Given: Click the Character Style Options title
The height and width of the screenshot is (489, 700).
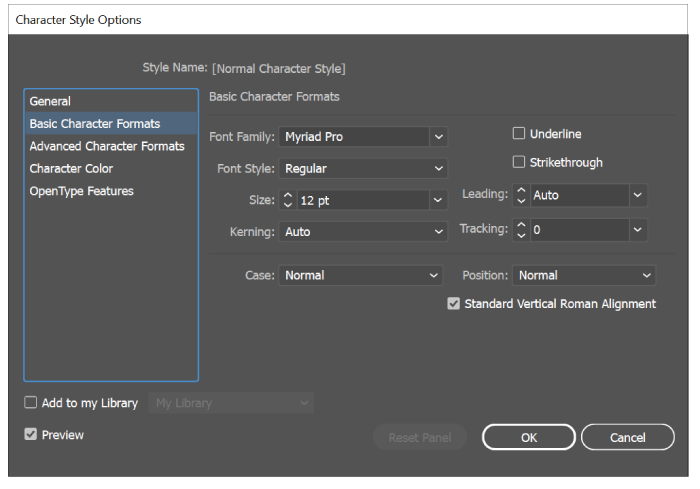Looking at the screenshot, I should coord(78,20).
